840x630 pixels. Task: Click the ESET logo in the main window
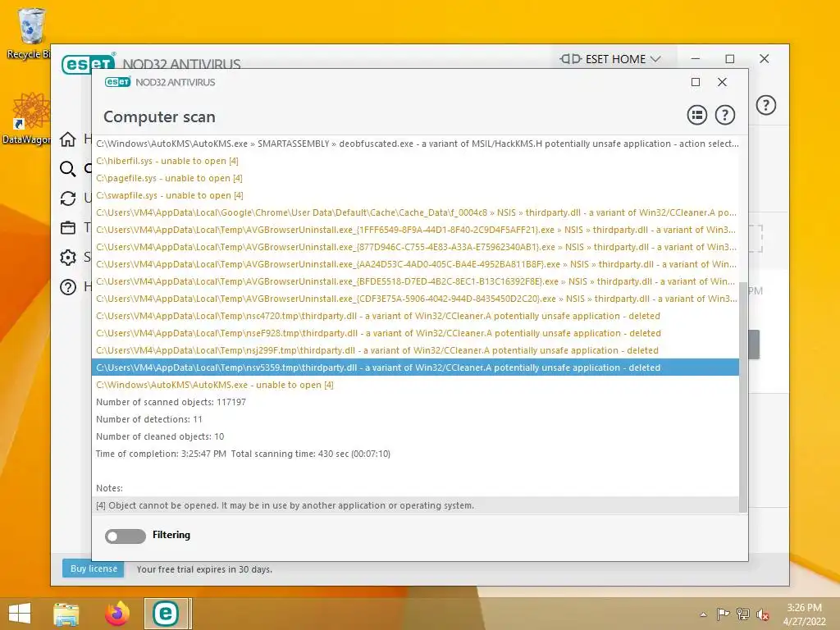coord(89,63)
